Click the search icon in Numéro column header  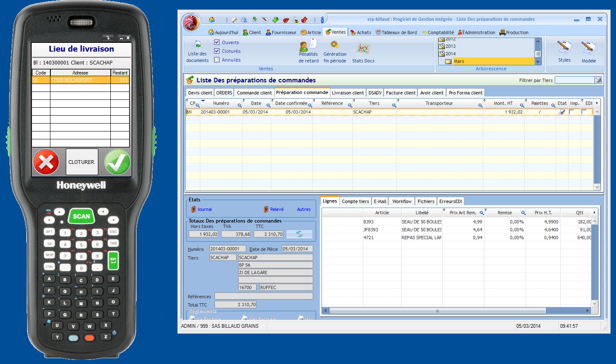(x=239, y=105)
